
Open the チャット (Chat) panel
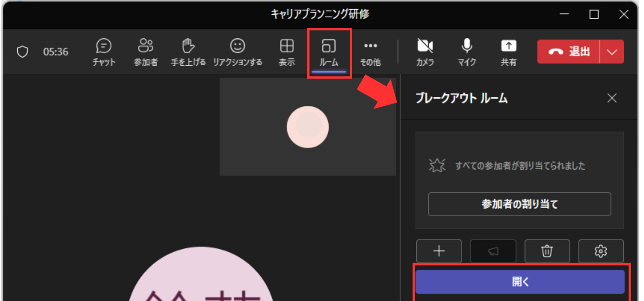pyautogui.click(x=104, y=52)
